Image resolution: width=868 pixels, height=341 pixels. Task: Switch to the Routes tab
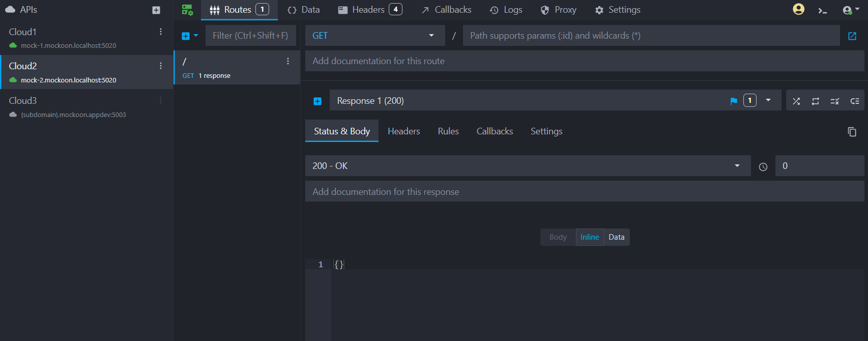(239, 10)
